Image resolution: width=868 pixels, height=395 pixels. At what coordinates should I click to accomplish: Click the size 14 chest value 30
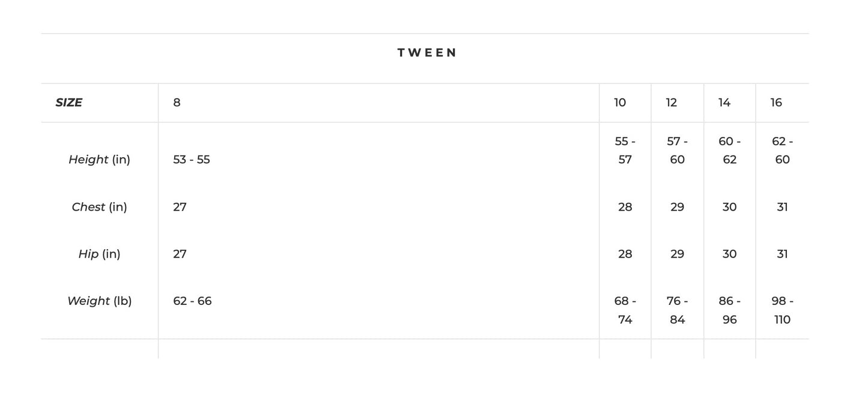729,207
